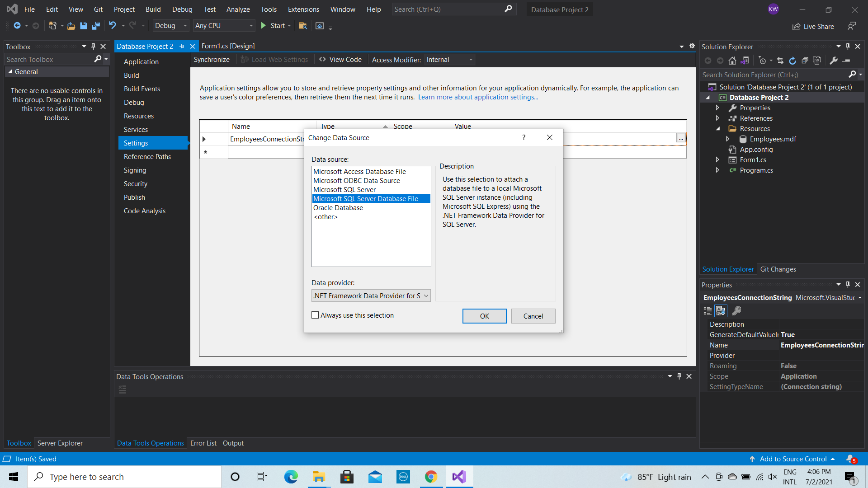
Task: Switch to the Git Changes tab
Action: [778, 269]
